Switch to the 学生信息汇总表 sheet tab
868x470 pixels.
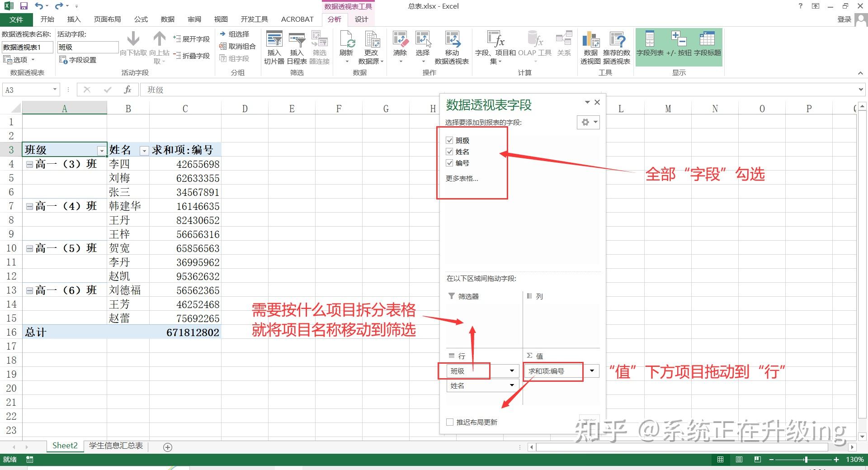pos(116,446)
